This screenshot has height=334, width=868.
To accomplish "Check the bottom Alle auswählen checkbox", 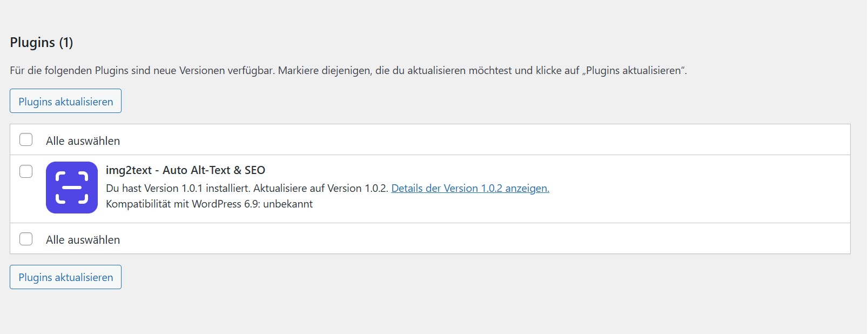I will click(25, 238).
